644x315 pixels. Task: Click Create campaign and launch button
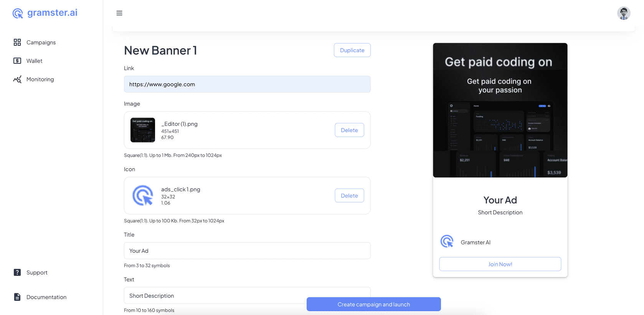click(x=373, y=304)
